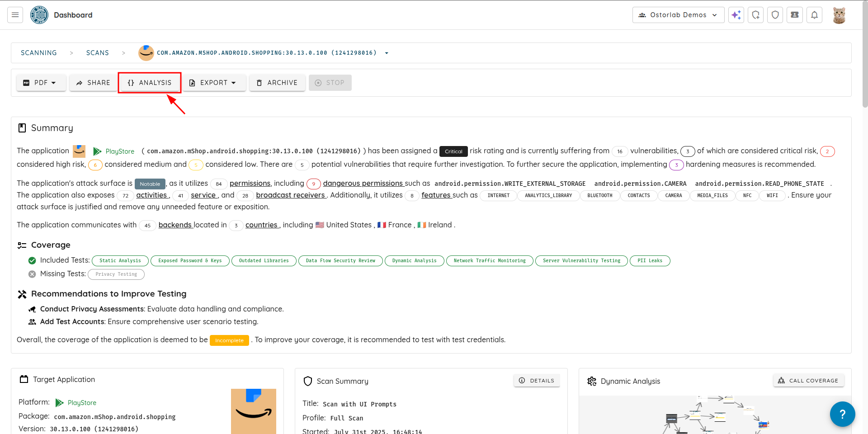Click the Missing Tests grey cross icon
This screenshot has width=868, height=434.
(x=32, y=274)
